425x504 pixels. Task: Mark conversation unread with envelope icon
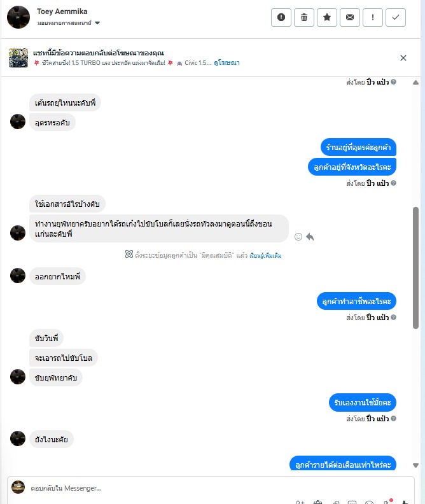[x=350, y=17]
